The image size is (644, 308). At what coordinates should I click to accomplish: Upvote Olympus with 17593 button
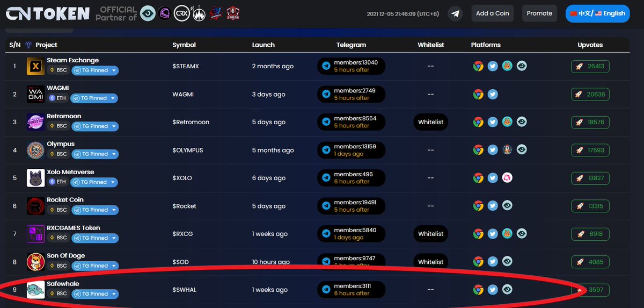click(590, 151)
